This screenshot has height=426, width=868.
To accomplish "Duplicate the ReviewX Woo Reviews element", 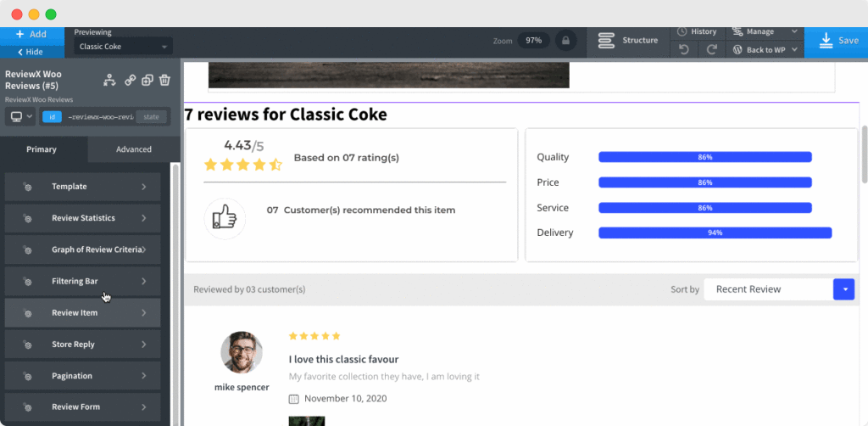I will click(x=147, y=81).
